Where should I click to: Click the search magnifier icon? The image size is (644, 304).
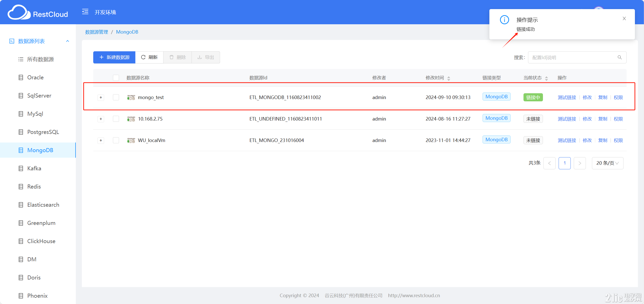tap(619, 57)
